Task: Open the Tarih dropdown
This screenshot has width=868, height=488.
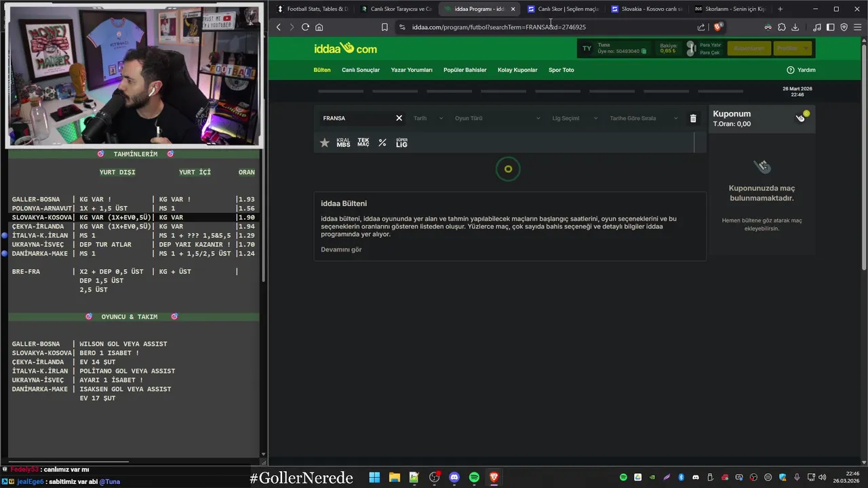Action: pos(428,118)
